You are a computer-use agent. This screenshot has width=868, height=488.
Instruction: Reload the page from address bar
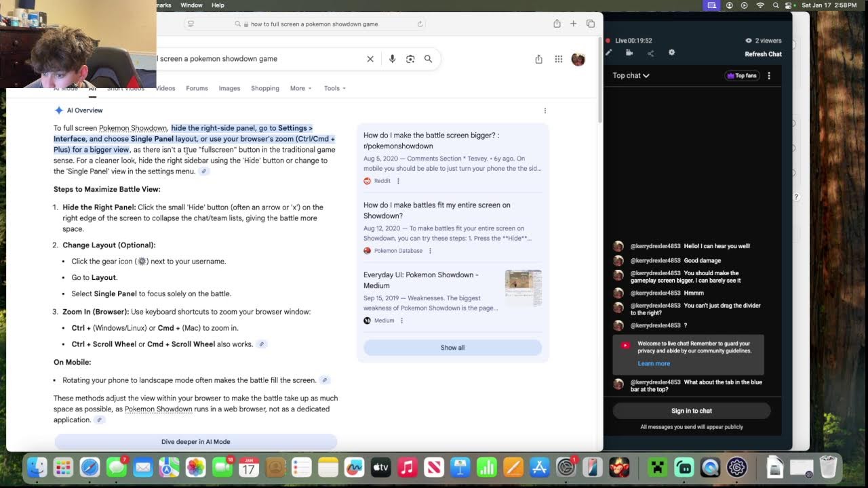420,24
